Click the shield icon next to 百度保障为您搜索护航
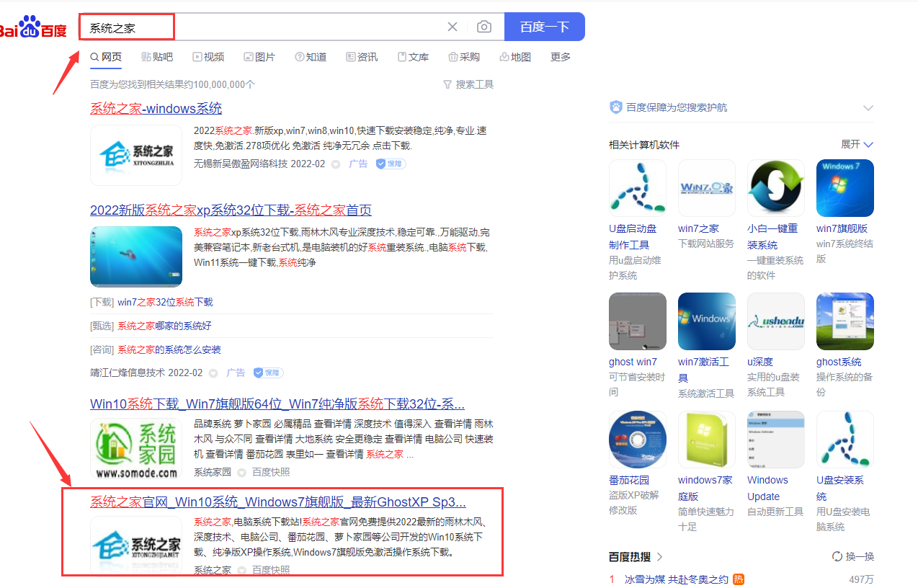This screenshot has height=588, width=918. click(615, 107)
